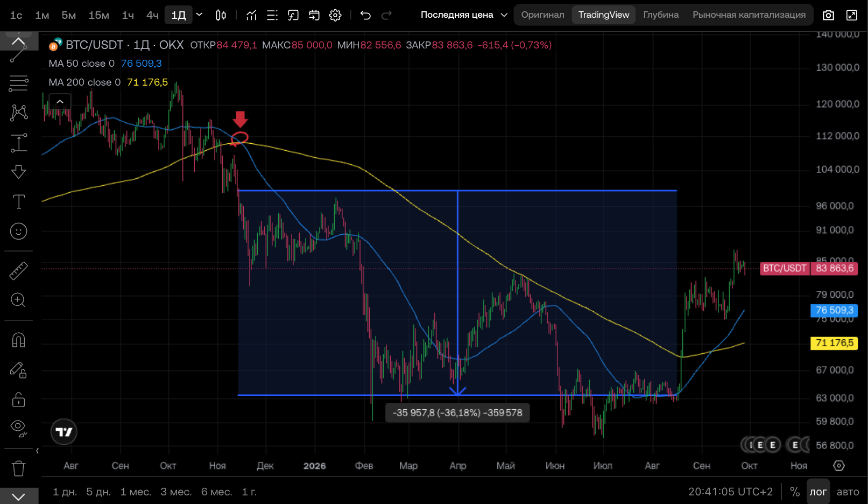Click the timezone clock '20:41:05 UTC+2'
Screen dimensions: 868x504
coord(730,492)
